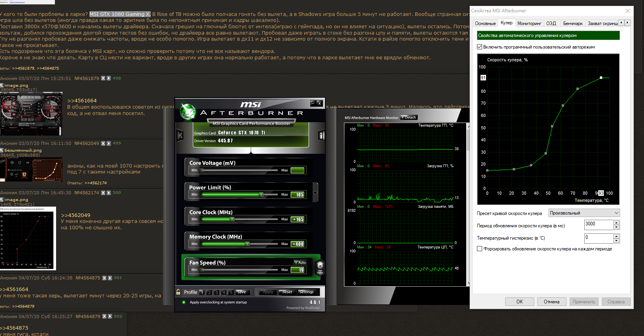The width and height of the screenshot is (644, 336).
Task: Click OK in the Afterburner properties dialog
Action: 519,302
